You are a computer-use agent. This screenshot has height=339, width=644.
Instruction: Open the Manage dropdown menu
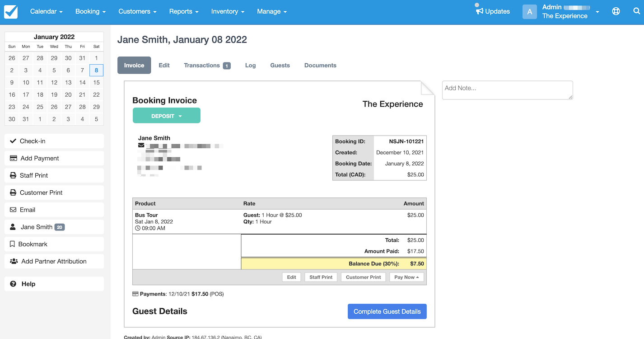(272, 12)
